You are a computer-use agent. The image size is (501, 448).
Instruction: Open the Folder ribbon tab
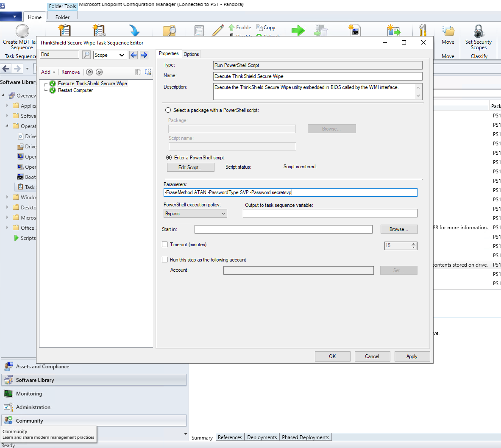click(x=62, y=17)
